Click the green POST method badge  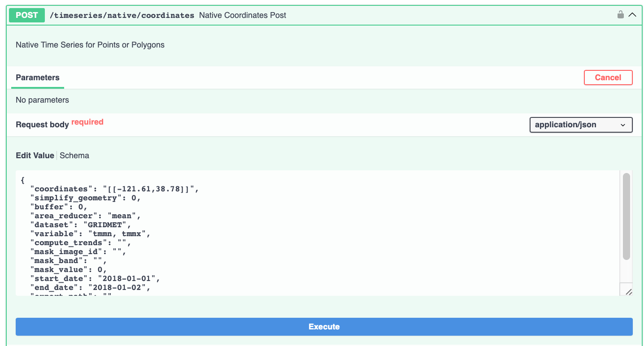[27, 15]
